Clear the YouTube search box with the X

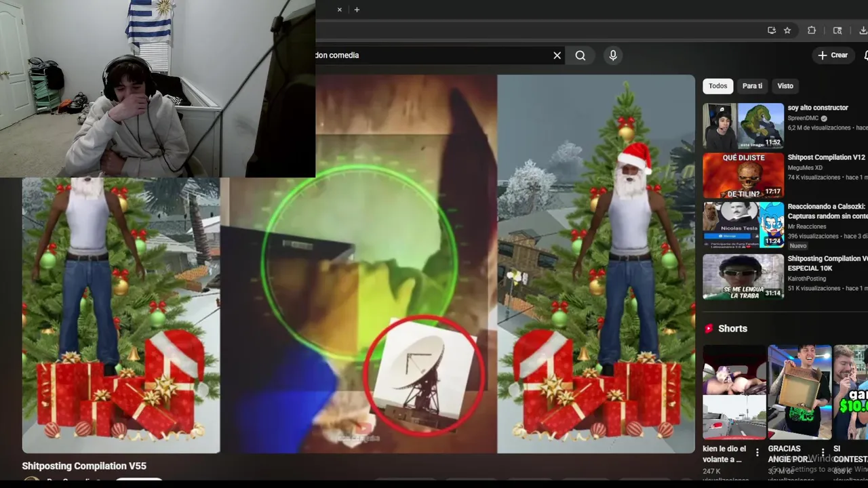pyautogui.click(x=557, y=56)
